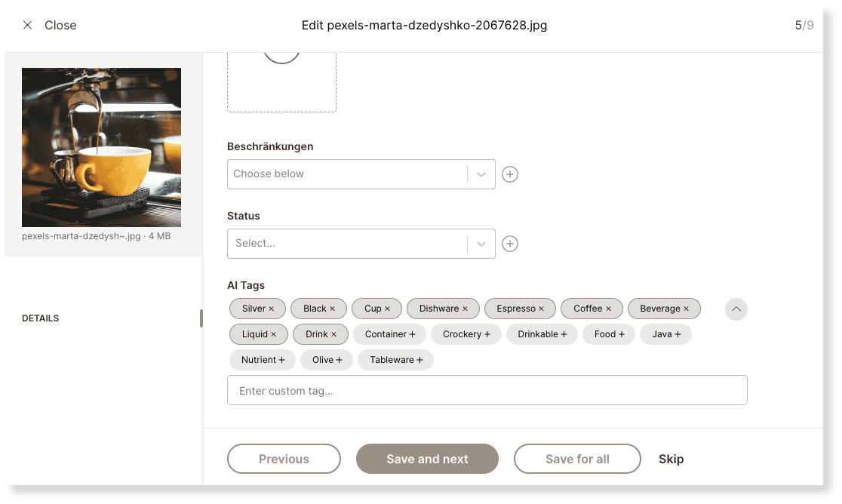Click the coffee cup image thumbnail
The width and height of the screenshot is (842, 504).
[x=101, y=147]
